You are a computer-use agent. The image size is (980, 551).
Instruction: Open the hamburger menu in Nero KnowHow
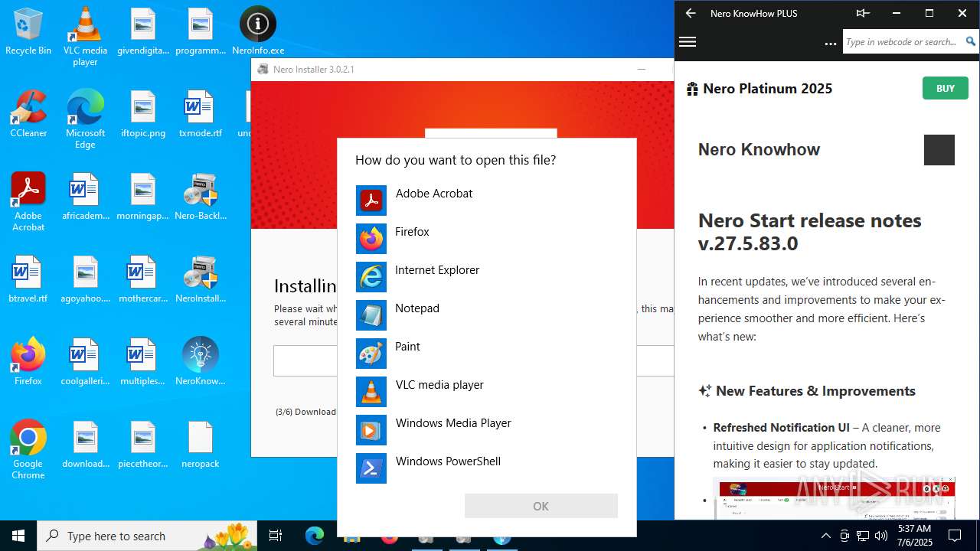click(688, 42)
